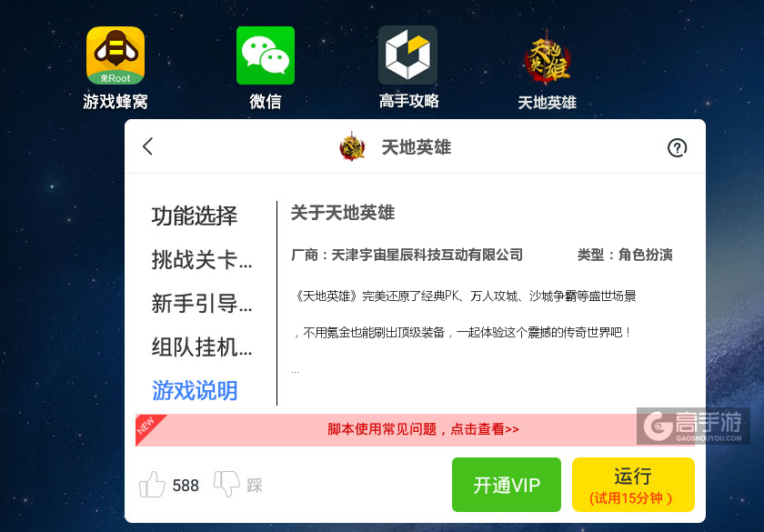The height and width of the screenshot is (532, 764).
Task: Open the 高手攻略 cube icon
Action: [407, 55]
